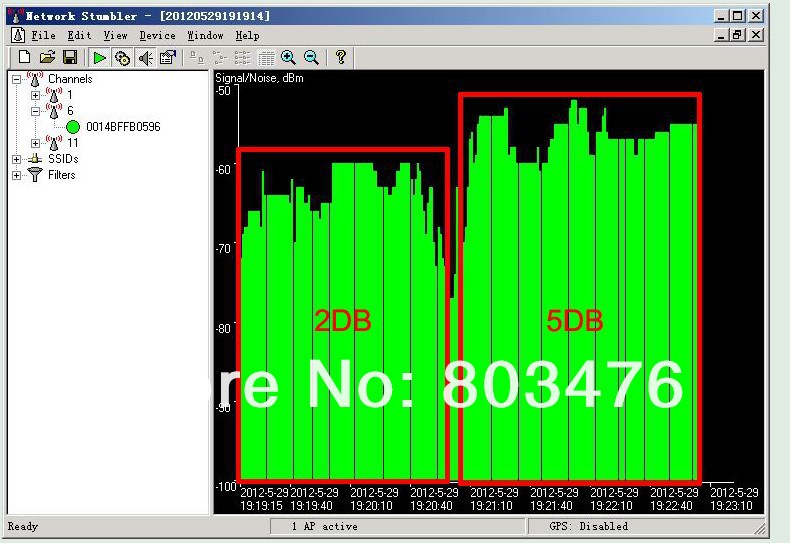Viewport: 790px width, 543px height.
Task: Click the SSIDs node icon
Action: click(35, 159)
